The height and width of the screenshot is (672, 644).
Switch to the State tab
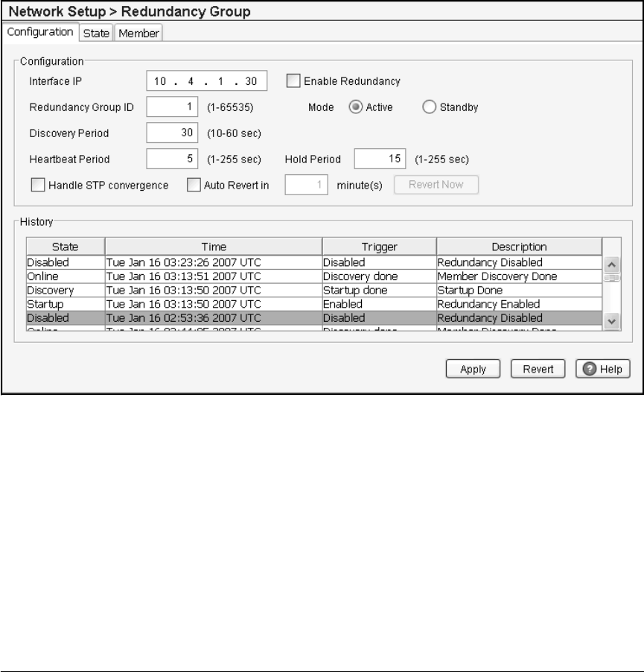pos(96,33)
